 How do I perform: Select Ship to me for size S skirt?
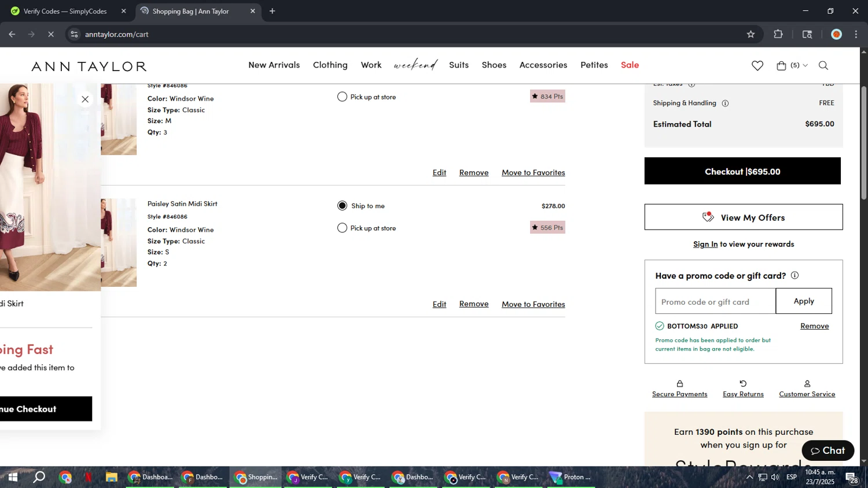coord(342,206)
